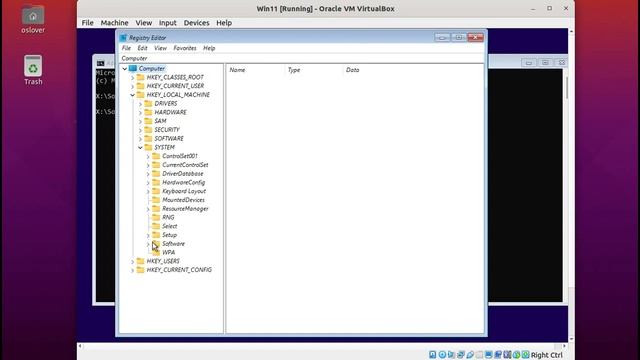This screenshot has height=360, width=640.
Task: Select the HKEY_CURRENT_CONFIG key label
Action: [x=179, y=270]
